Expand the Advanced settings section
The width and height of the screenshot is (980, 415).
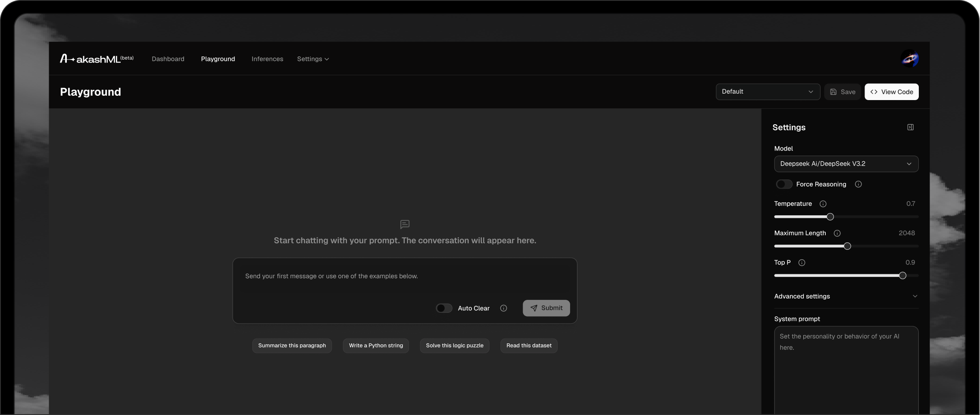(846, 296)
